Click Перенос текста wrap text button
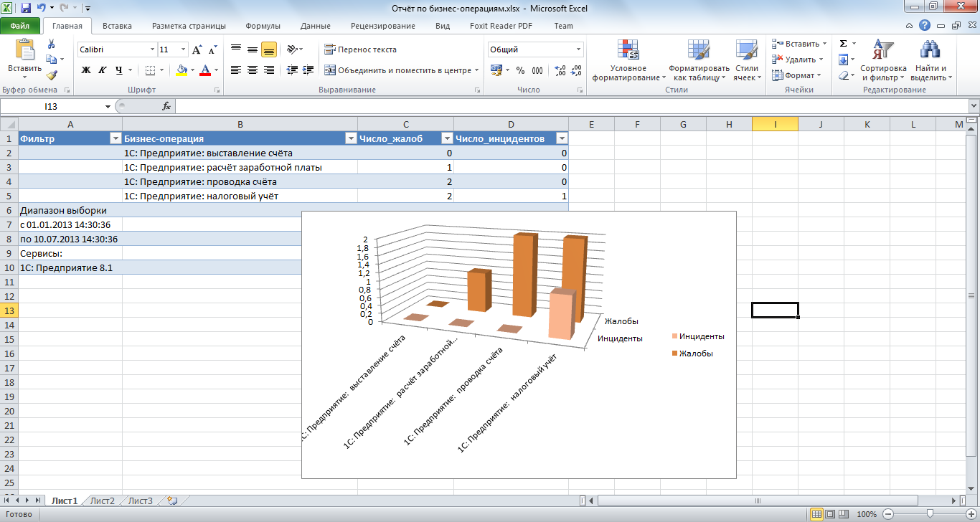 (x=360, y=49)
